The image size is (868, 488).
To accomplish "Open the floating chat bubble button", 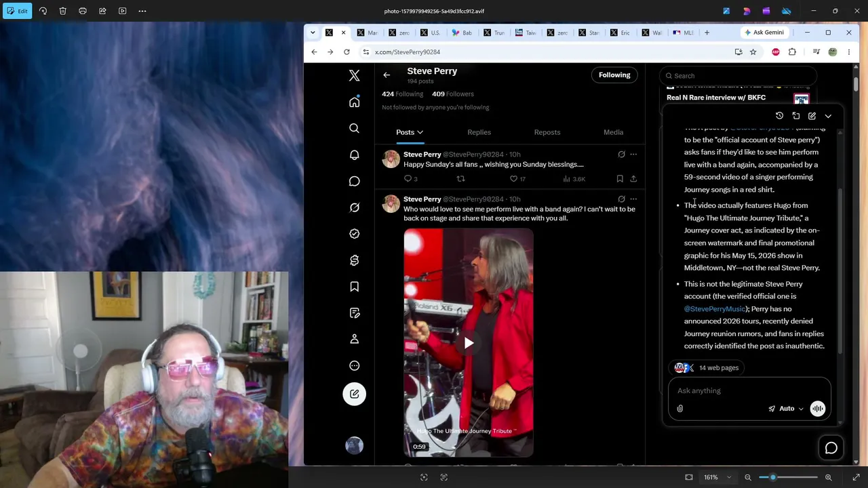I will point(831,448).
